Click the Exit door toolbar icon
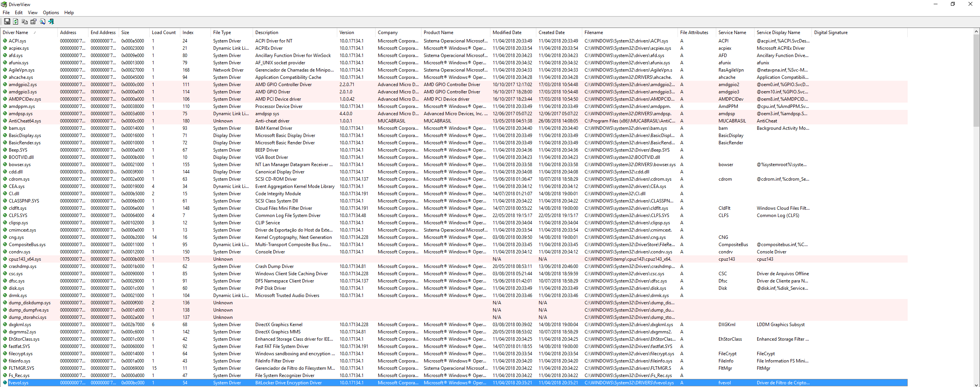 [x=51, y=22]
